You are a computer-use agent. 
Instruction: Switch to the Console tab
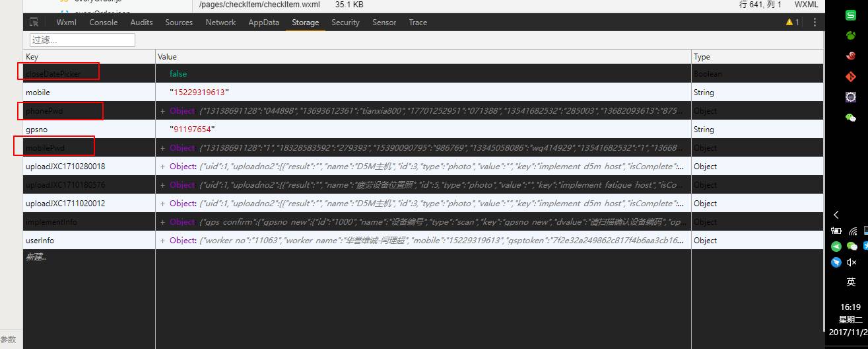tap(104, 22)
